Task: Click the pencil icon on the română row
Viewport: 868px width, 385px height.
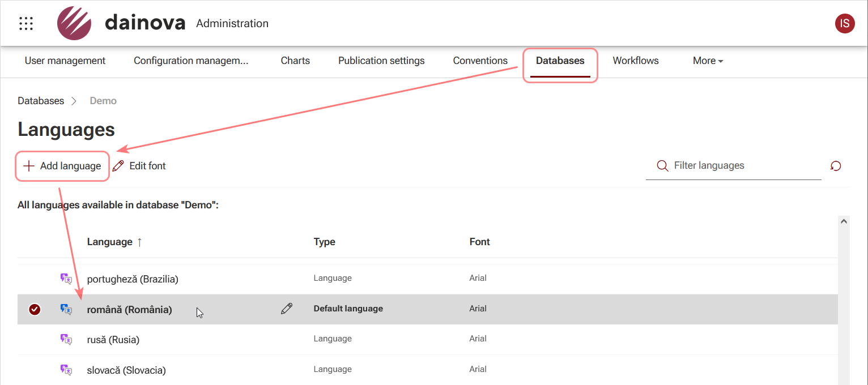Action: point(287,309)
